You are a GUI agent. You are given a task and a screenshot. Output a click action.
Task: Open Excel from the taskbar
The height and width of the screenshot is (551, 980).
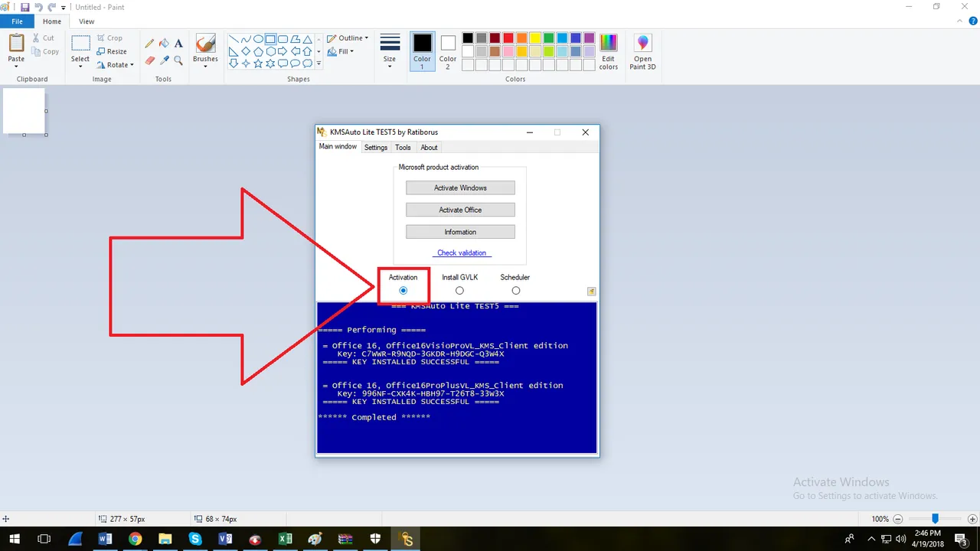[285, 539]
